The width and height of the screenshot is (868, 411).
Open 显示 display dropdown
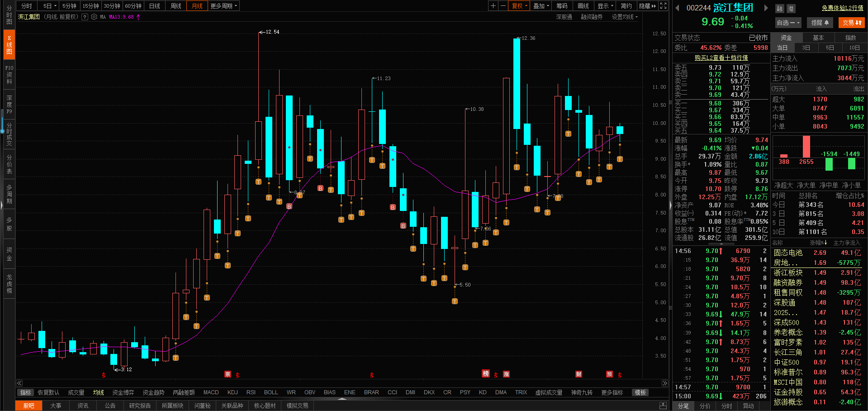pos(605,6)
